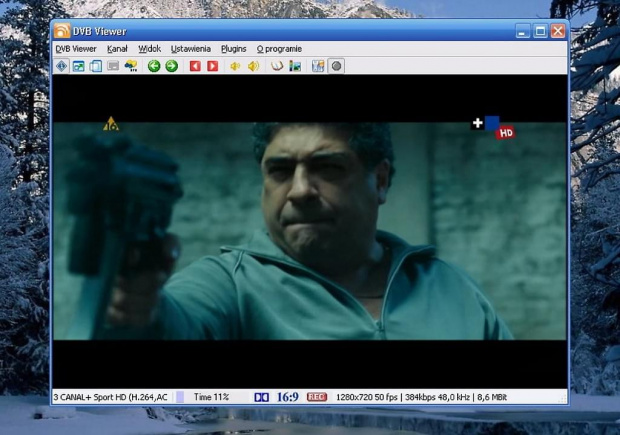620x435 pixels.
Task: Open the Kanał menu
Action: [117, 49]
